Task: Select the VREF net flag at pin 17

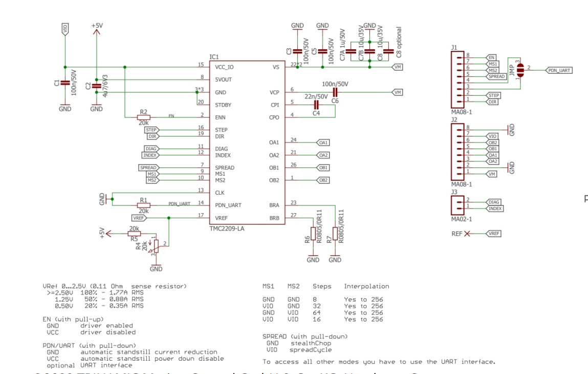Action: pos(139,218)
